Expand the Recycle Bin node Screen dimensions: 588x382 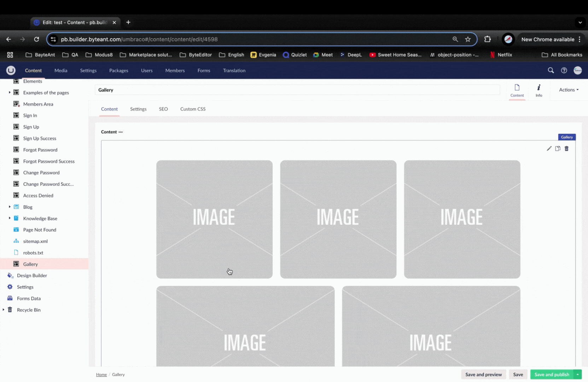pos(4,310)
